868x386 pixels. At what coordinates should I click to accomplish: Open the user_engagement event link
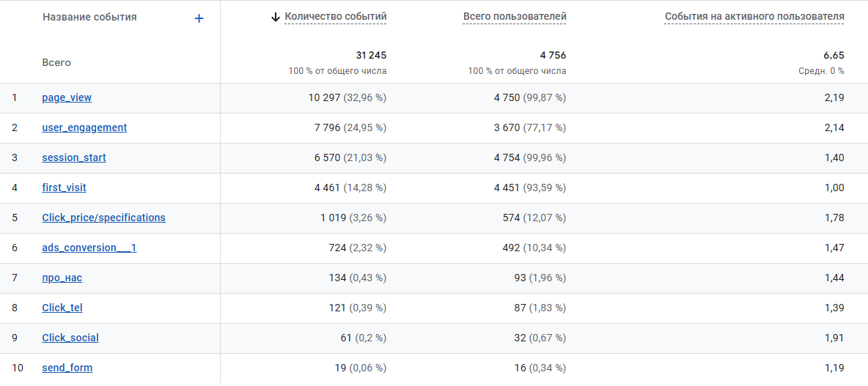[84, 127]
